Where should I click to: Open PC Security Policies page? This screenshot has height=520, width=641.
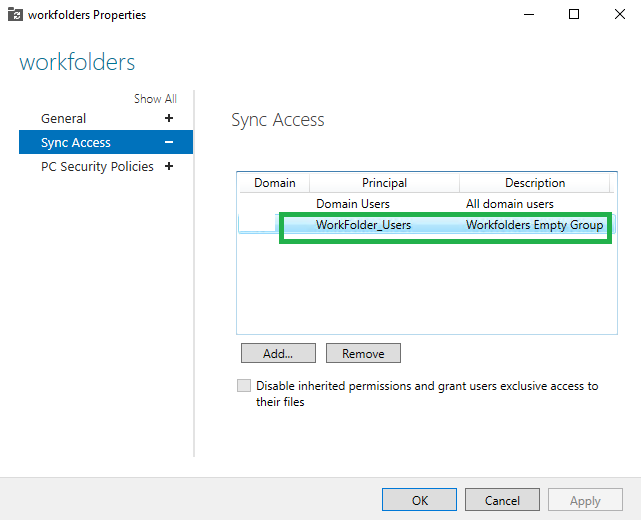(x=97, y=166)
